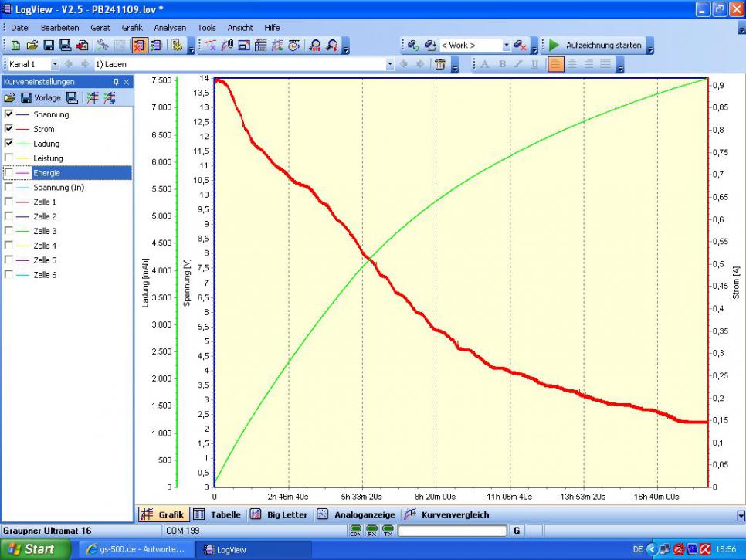Uncheck the Spannung curve checkbox
746x560 pixels.
9,114
